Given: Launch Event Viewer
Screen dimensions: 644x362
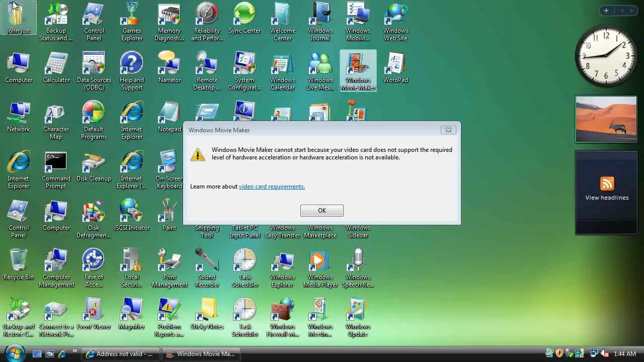Looking at the screenshot, I should click(x=94, y=314).
